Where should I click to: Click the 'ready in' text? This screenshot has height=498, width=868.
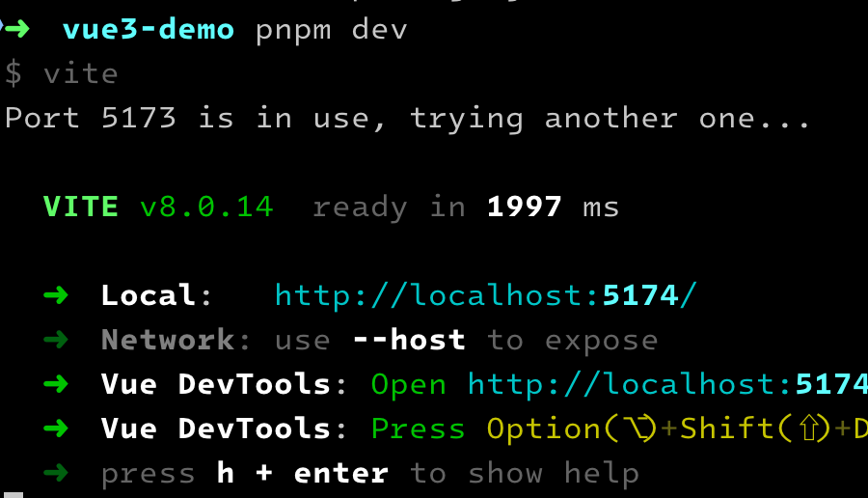pyautogui.click(x=390, y=208)
